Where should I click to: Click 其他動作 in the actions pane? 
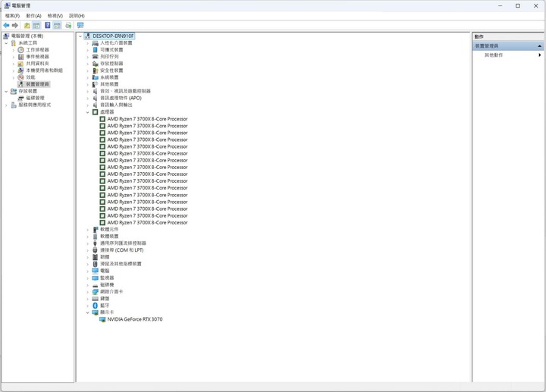494,55
